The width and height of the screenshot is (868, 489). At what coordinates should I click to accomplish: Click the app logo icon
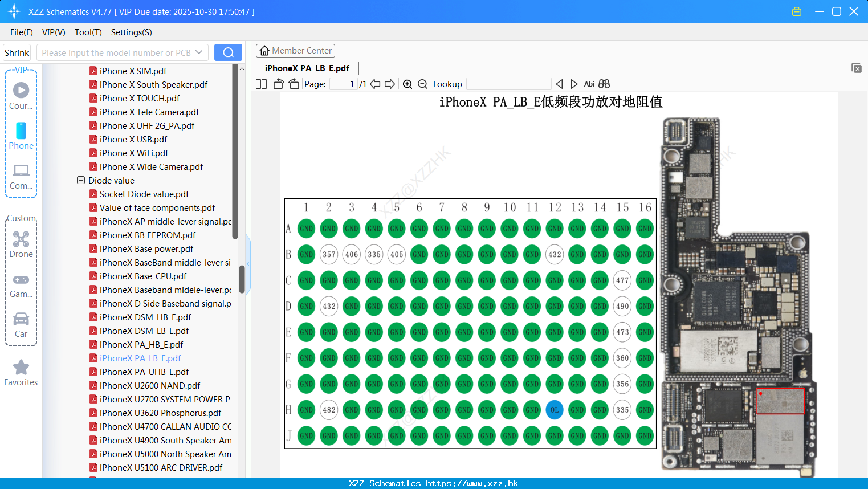[14, 11]
